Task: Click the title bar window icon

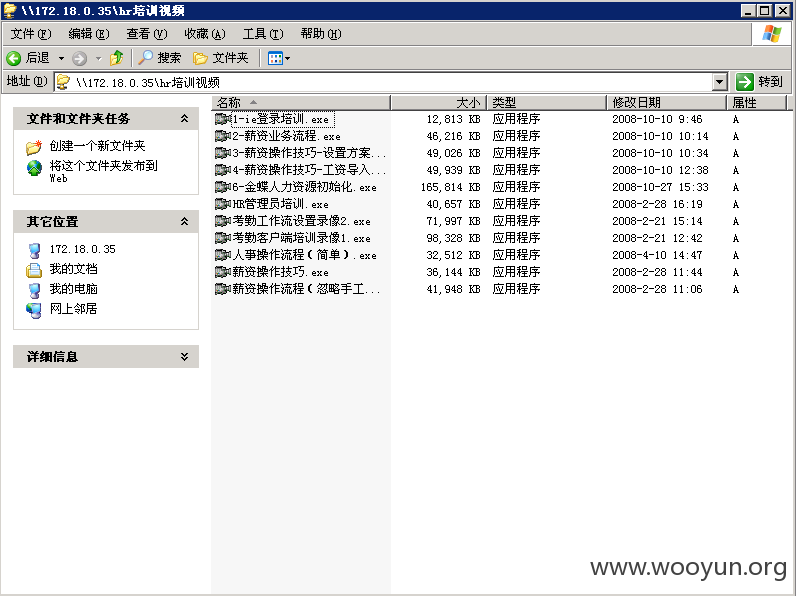Action: (x=10, y=10)
